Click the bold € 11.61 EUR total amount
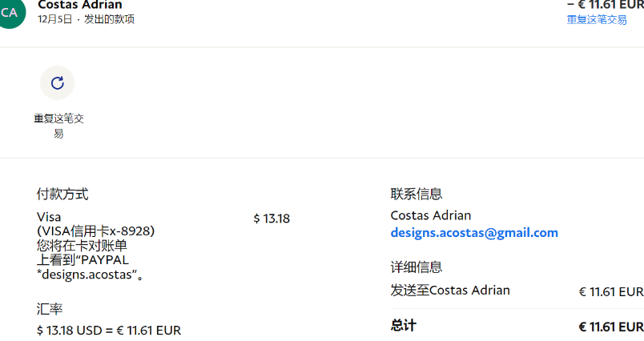The height and width of the screenshot is (341, 644). point(611,327)
